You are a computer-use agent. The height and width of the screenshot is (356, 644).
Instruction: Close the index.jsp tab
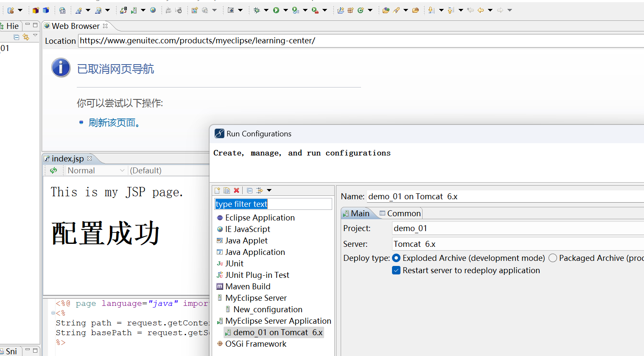pos(90,158)
